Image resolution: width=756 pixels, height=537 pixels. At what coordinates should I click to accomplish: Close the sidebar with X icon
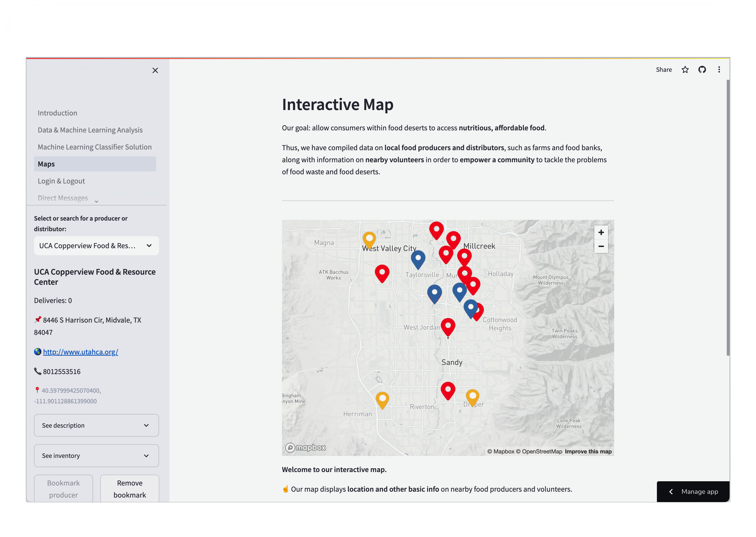click(x=155, y=70)
